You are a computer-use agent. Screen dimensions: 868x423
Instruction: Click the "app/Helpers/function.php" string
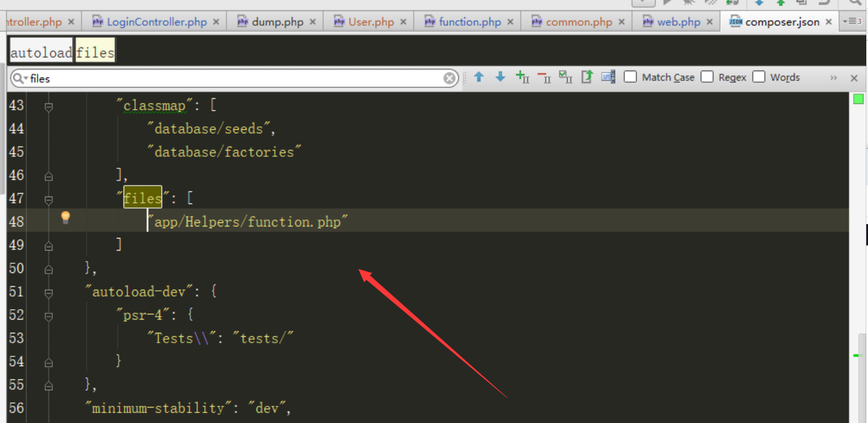pyautogui.click(x=248, y=221)
